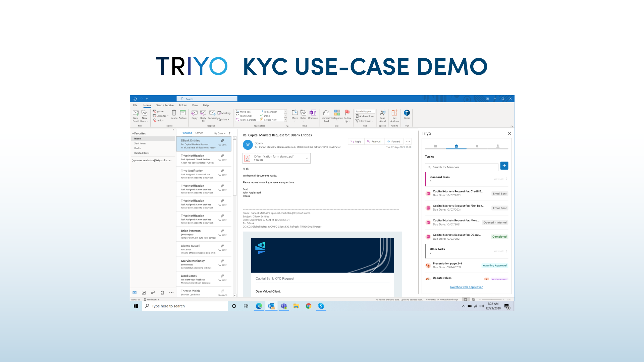
Task: Click the Archive icon in ribbon
Action: coord(182,113)
